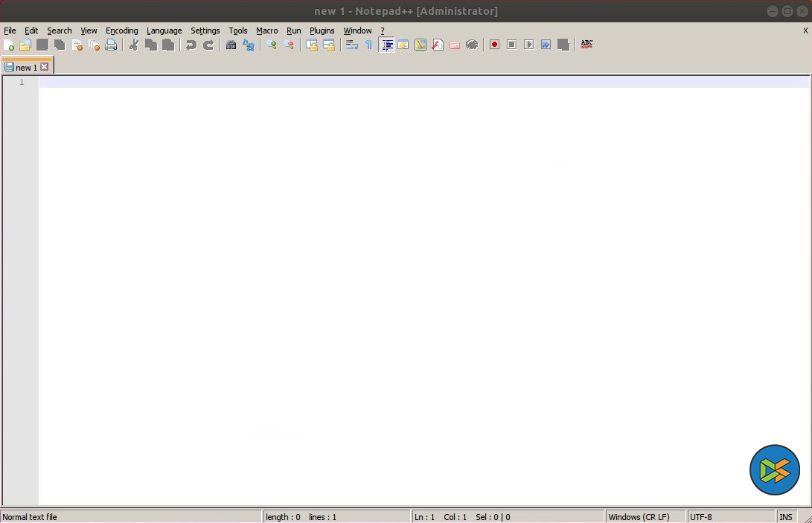Toggle show all characters pilcrow icon
The height and width of the screenshot is (523, 812).
tap(368, 45)
